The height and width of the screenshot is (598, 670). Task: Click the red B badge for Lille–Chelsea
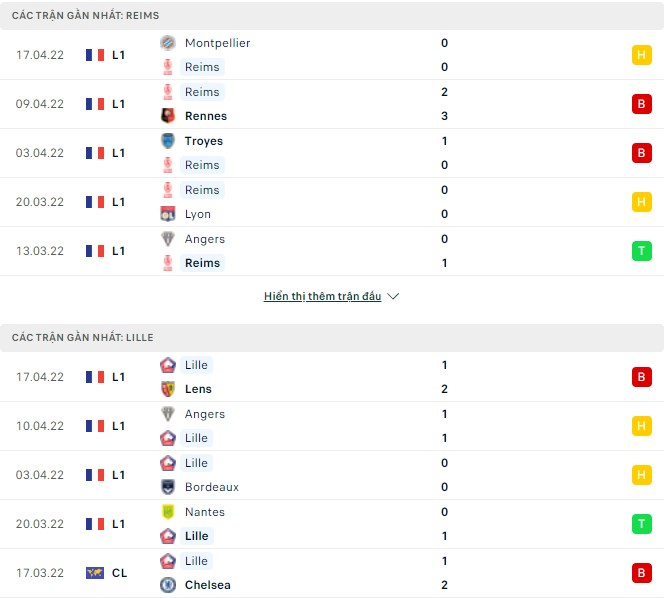[x=641, y=573]
